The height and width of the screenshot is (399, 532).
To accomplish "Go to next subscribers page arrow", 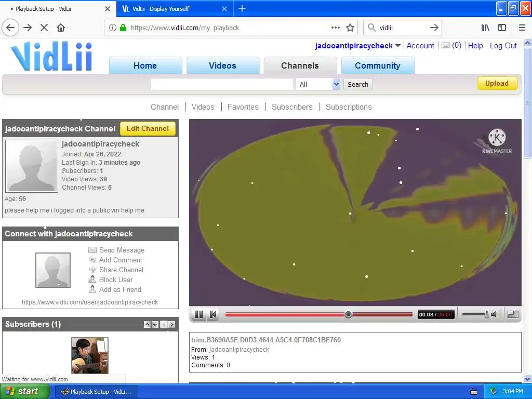I will tap(171, 325).
